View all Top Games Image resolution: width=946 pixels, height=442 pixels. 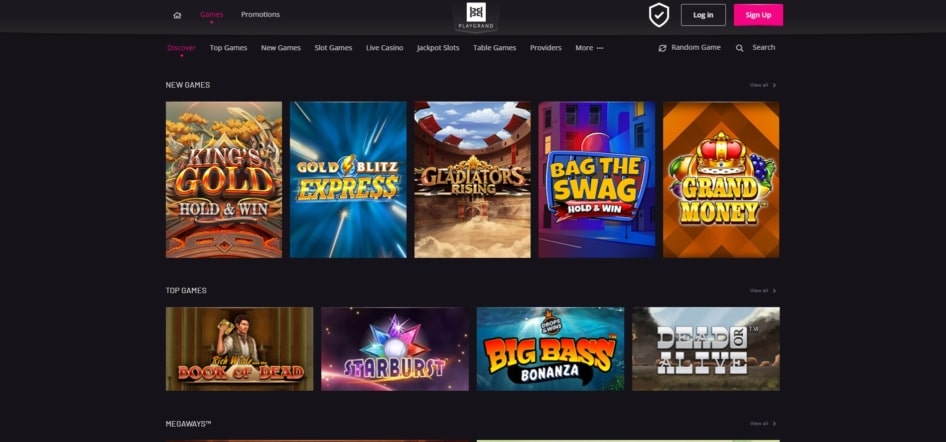pos(763,291)
